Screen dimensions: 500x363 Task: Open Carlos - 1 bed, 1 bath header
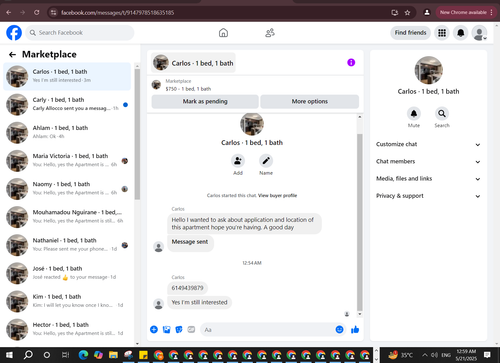pos(193,63)
